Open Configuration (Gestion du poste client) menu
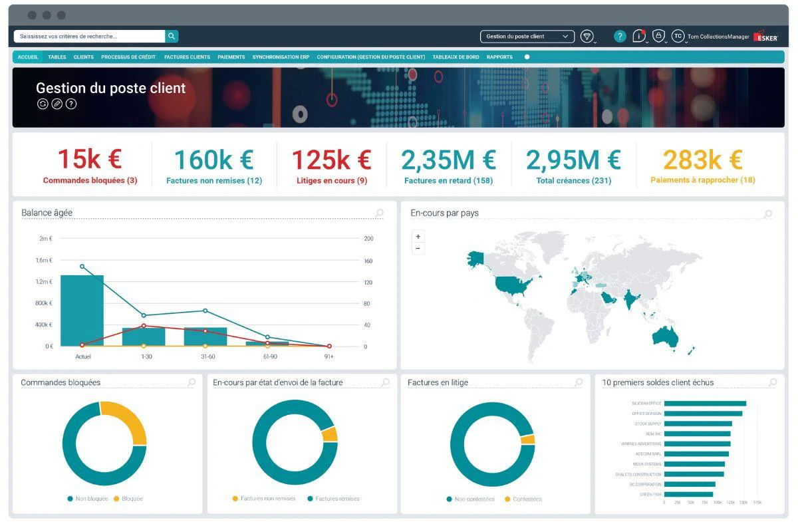798x532 pixels. coord(371,57)
